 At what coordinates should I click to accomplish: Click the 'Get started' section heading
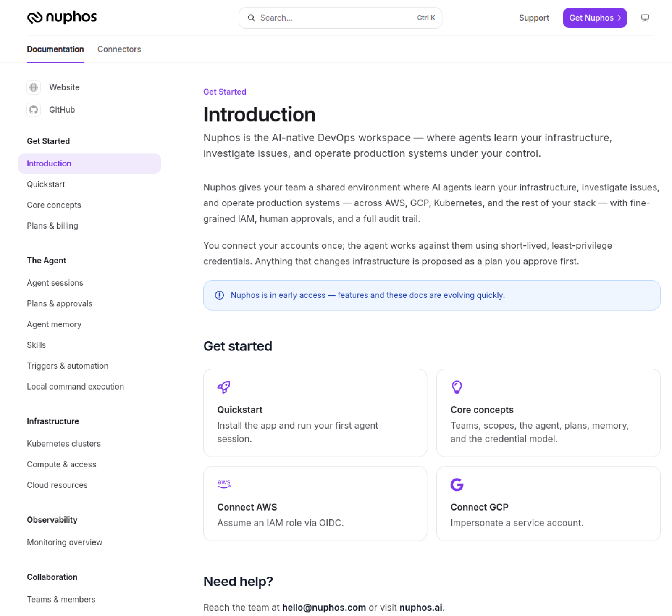click(238, 346)
